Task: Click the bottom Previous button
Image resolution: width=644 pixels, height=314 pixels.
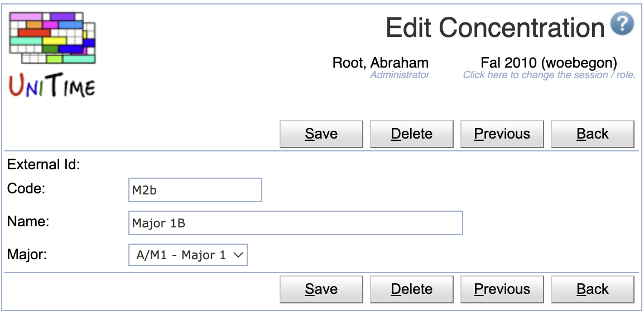Action: pos(502,289)
